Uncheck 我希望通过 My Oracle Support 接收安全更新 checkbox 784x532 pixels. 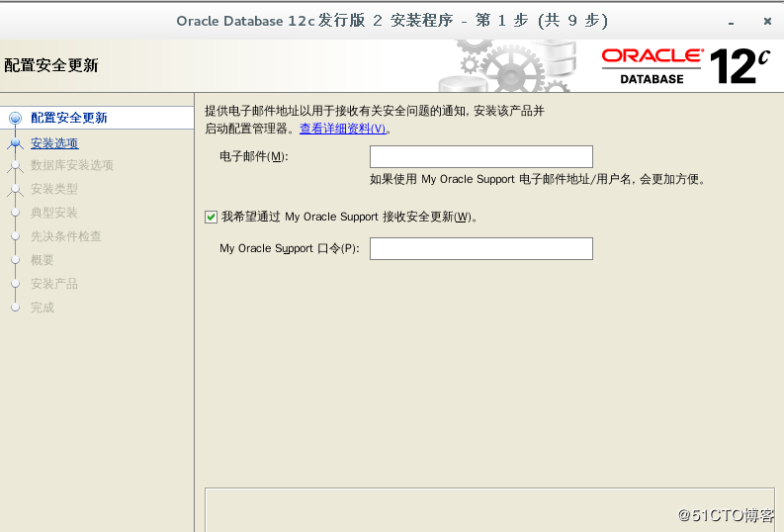click(x=211, y=217)
